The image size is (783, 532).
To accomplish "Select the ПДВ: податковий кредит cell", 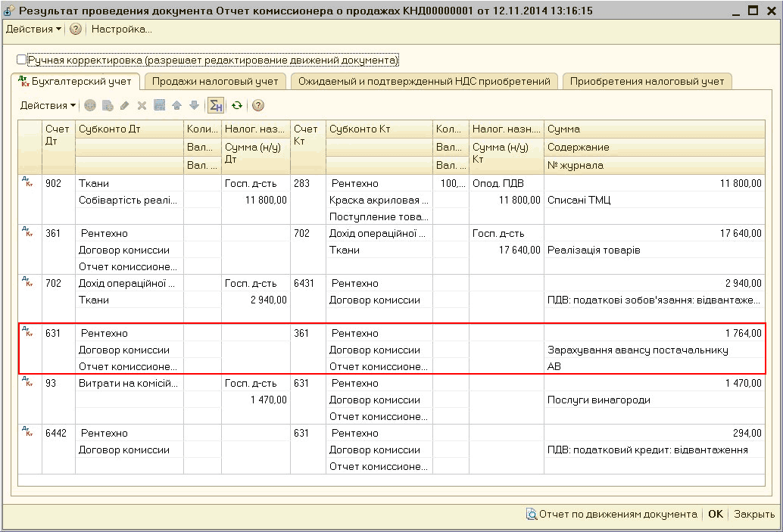I will coord(654,450).
